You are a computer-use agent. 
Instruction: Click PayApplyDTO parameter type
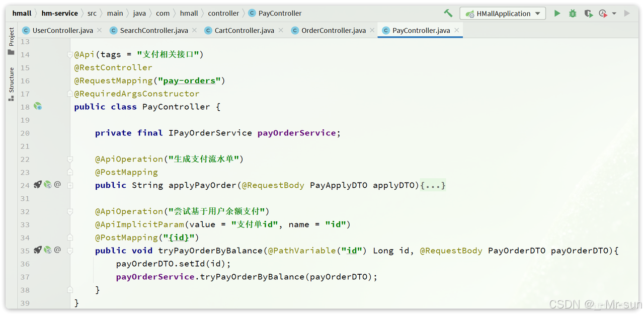[x=339, y=185]
